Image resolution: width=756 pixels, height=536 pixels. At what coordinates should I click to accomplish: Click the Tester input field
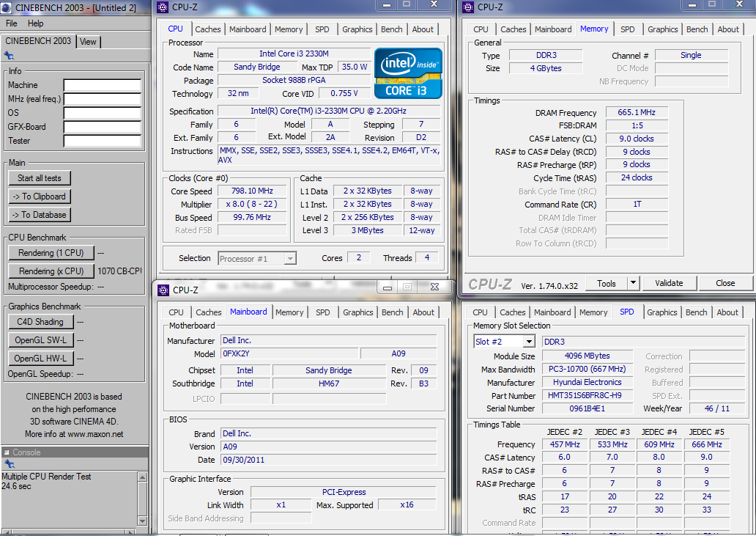103,142
